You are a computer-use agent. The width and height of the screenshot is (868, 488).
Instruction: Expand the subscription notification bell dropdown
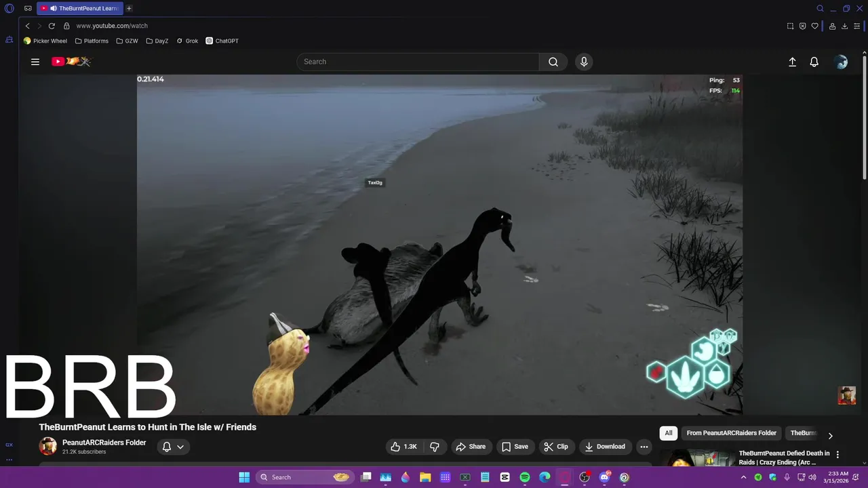pos(173,447)
